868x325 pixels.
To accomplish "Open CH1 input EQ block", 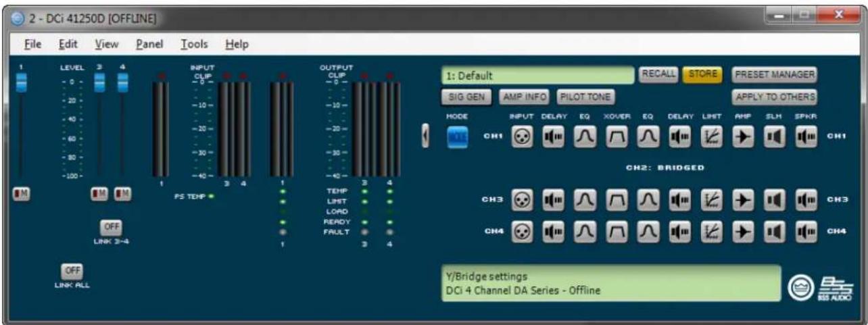I will pos(585,136).
